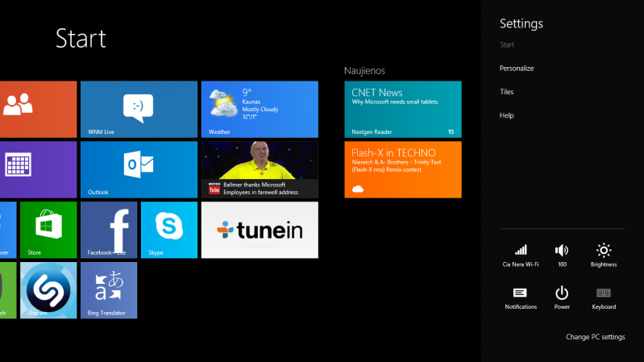Screen dimensions: 644x362
Task: Open the Facebook tile
Action: (108, 229)
